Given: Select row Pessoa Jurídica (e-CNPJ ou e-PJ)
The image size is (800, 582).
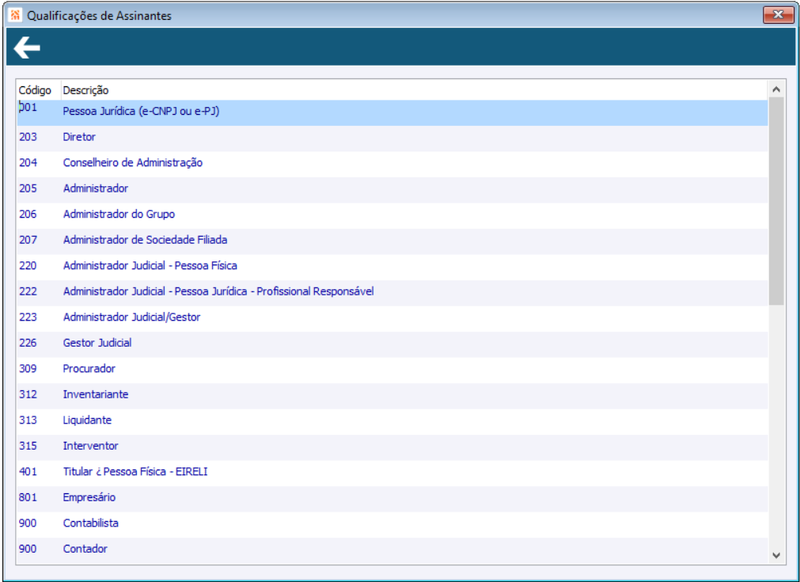Looking at the screenshot, I should 392,113.
